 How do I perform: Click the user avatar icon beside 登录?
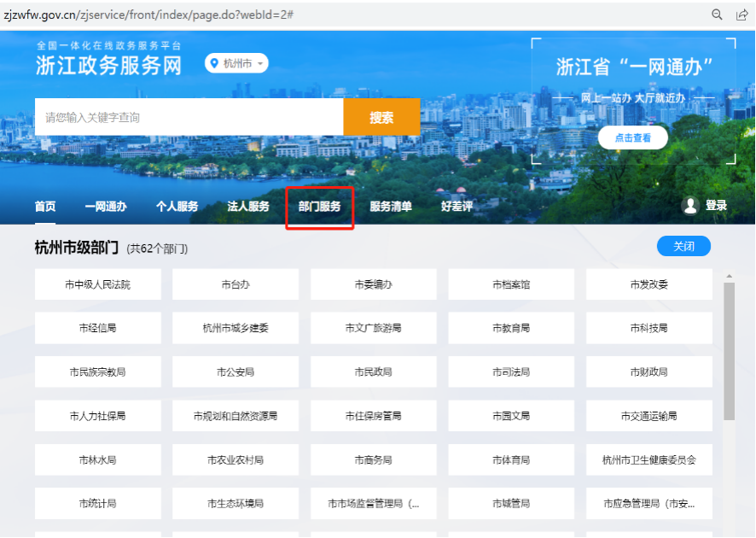point(690,206)
